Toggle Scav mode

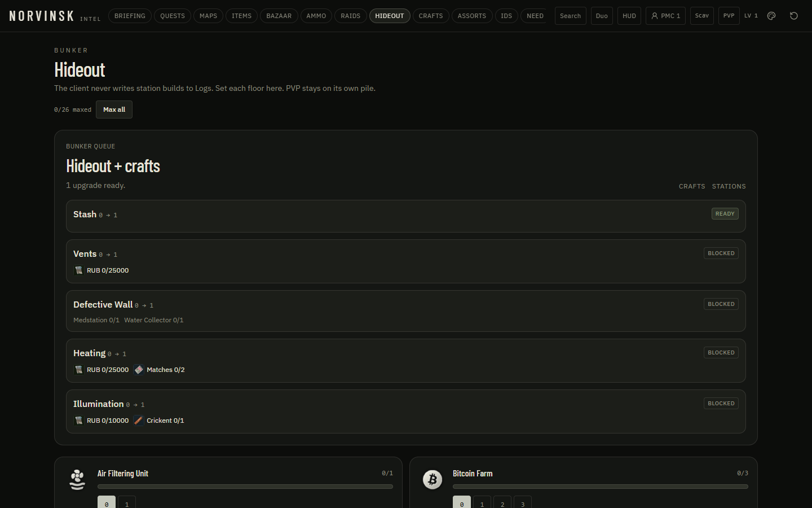(x=702, y=16)
